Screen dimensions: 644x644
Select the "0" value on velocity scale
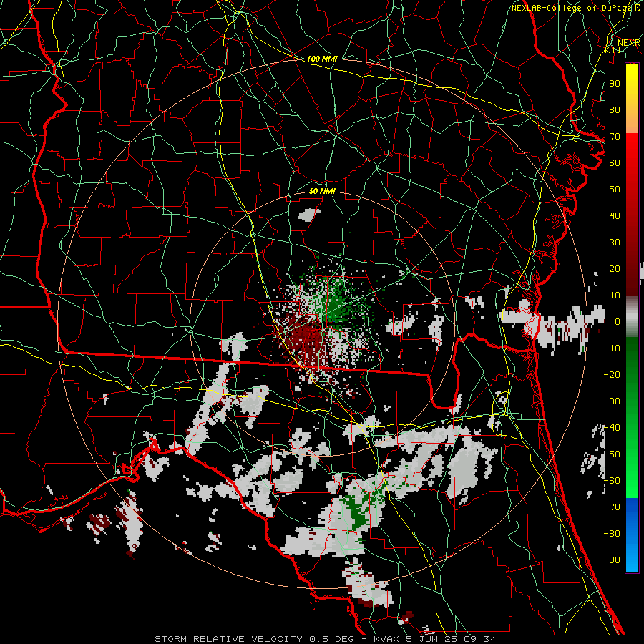pos(618,321)
